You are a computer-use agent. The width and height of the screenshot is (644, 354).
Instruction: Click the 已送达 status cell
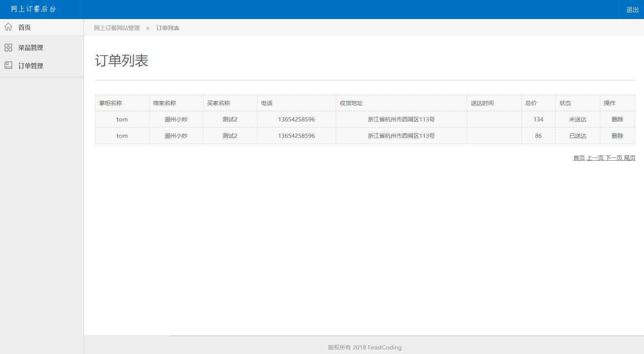pyautogui.click(x=577, y=136)
